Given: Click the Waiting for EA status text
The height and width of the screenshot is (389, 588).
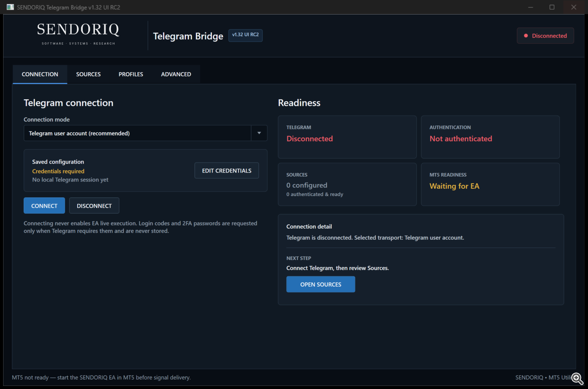Looking at the screenshot, I should tap(454, 186).
